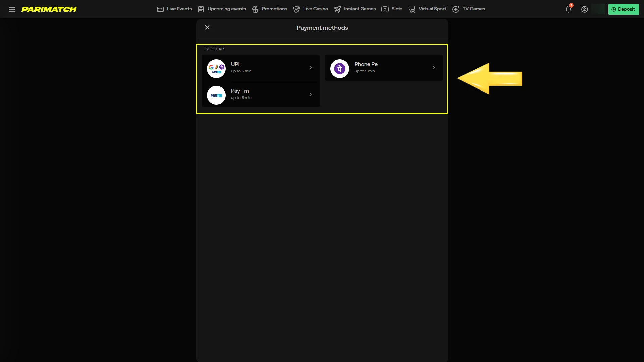Screen dimensions: 644x362
Task: Open the hamburger navigation menu
Action: [x=12, y=9]
